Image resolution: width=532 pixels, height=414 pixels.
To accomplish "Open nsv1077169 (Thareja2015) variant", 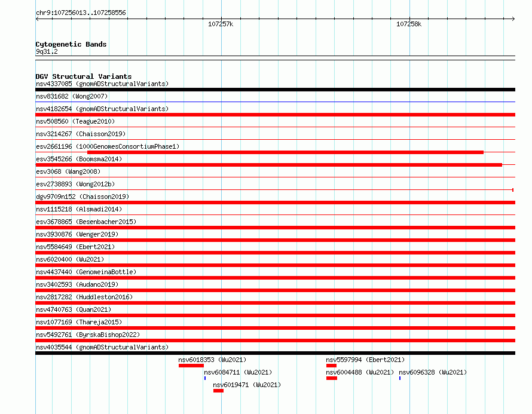I will 79,322.
